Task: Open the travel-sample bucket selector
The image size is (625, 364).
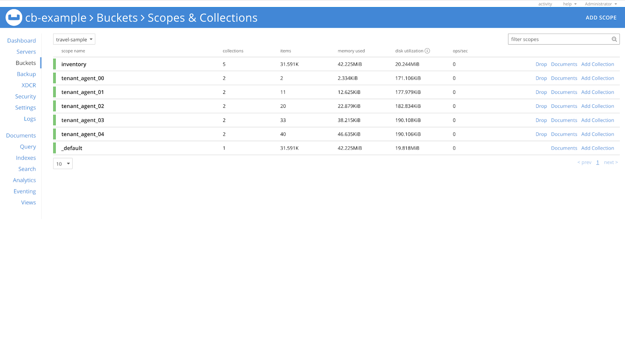Action: pos(74,39)
